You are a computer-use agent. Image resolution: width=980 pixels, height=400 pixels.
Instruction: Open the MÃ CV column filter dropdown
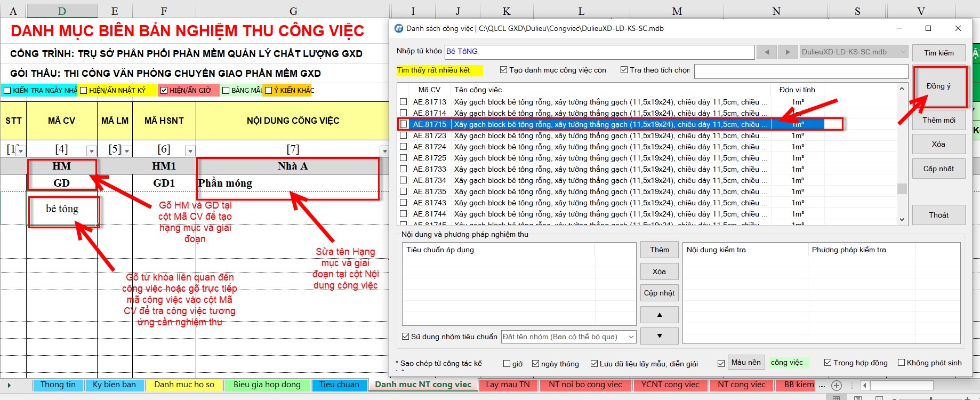[x=91, y=151]
